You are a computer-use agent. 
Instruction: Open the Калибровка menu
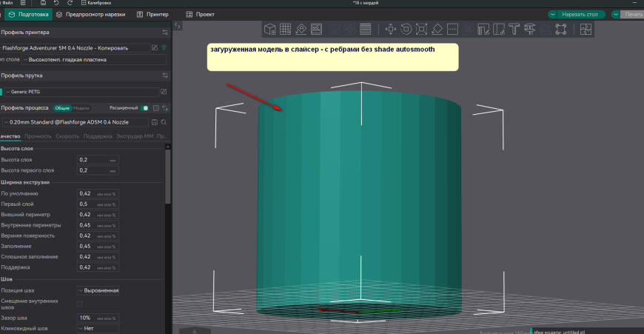(98, 4)
